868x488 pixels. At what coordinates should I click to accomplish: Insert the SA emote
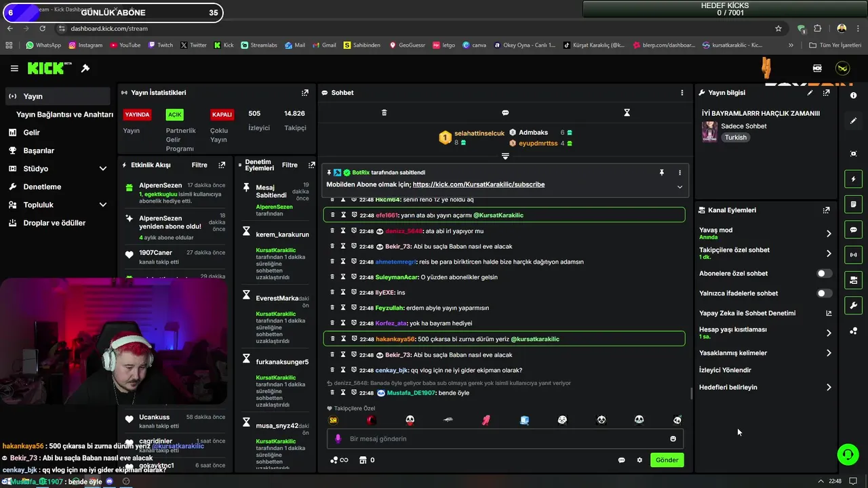(x=333, y=420)
